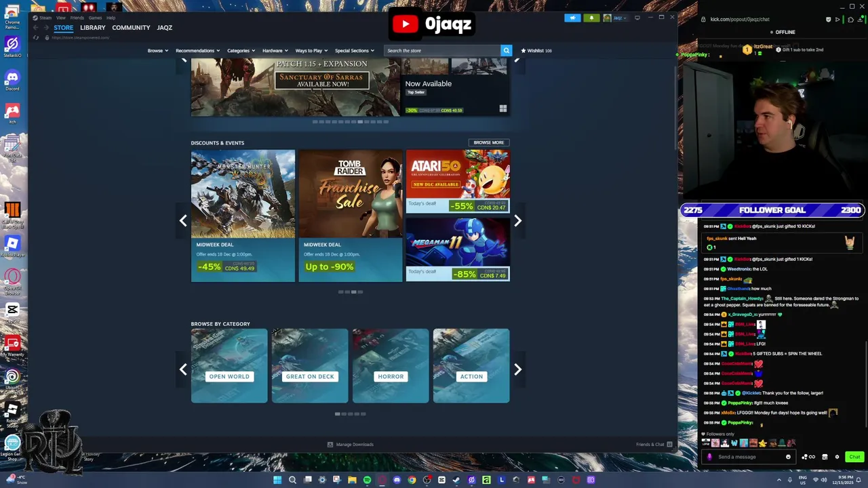Open the Wishlist link
The image size is (868, 488).
[536, 50]
